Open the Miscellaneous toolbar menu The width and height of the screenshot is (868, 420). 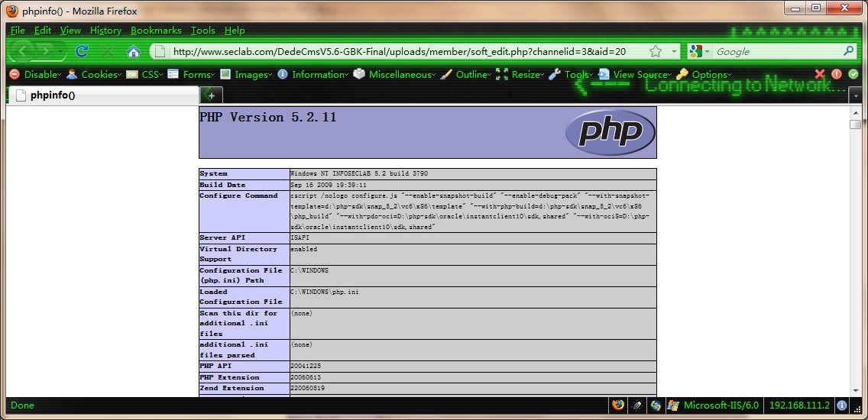(x=394, y=74)
